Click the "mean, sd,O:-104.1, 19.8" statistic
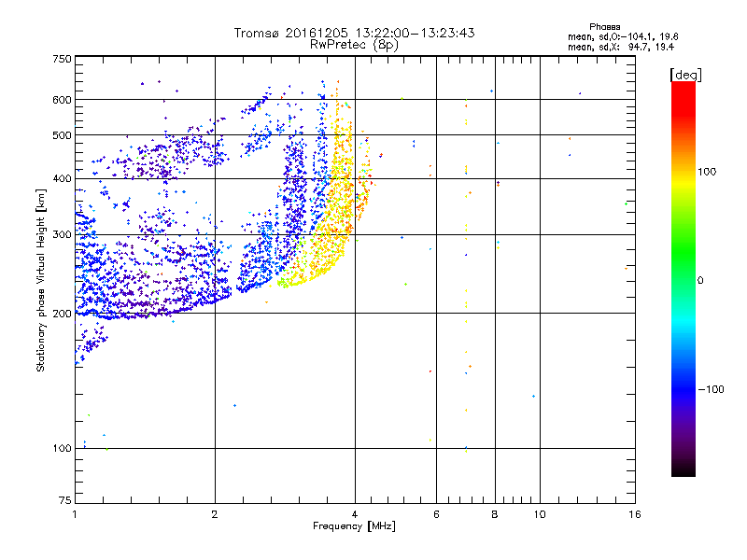This screenshot has height=560, width=747. pyautogui.click(x=623, y=36)
